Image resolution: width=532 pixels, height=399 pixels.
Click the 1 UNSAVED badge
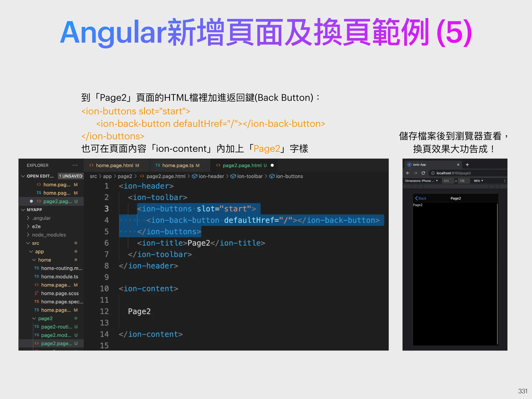click(70, 176)
